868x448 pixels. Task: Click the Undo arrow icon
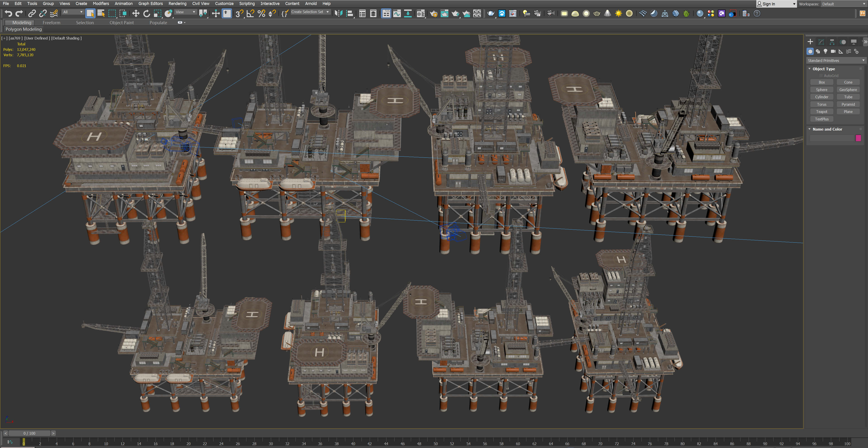8,14
